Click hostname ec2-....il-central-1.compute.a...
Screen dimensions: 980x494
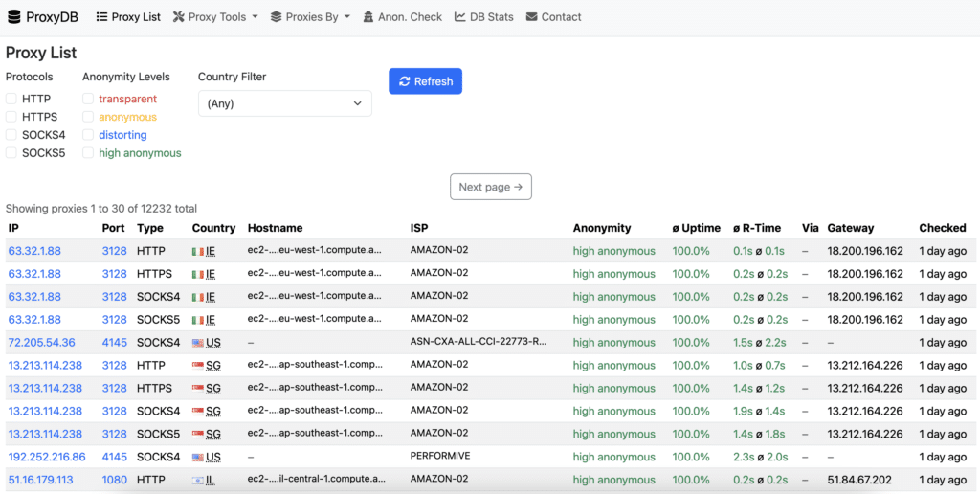pyautogui.click(x=314, y=480)
